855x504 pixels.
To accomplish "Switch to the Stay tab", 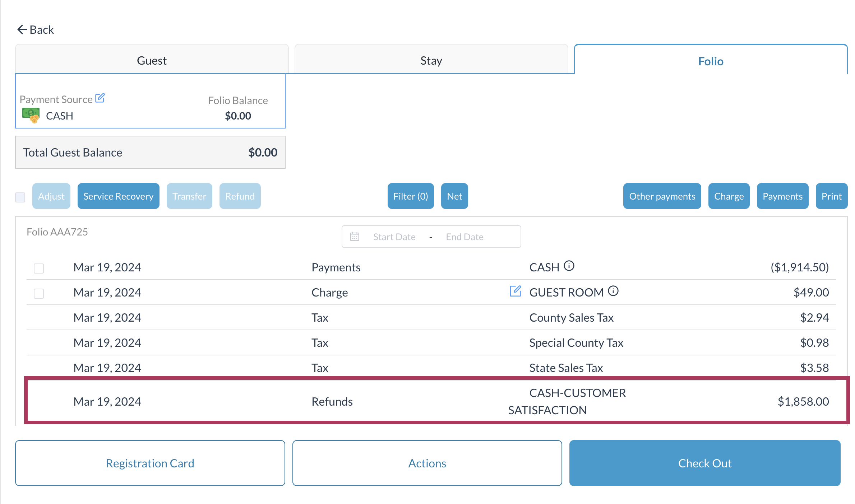I will point(431,60).
